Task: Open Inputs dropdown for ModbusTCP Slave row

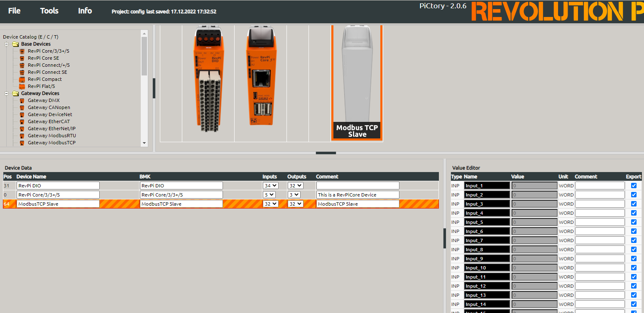Action: [x=270, y=204]
